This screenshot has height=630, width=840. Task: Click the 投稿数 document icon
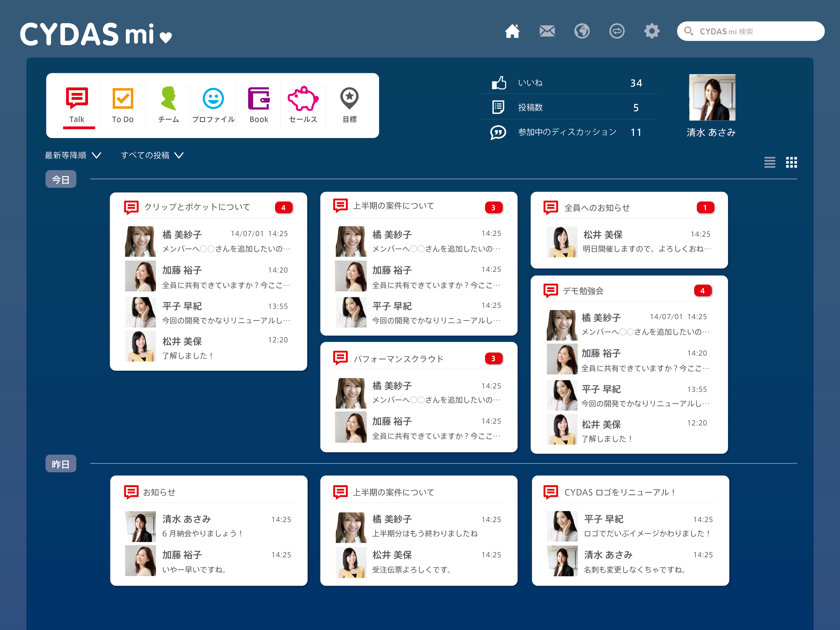coord(498,107)
